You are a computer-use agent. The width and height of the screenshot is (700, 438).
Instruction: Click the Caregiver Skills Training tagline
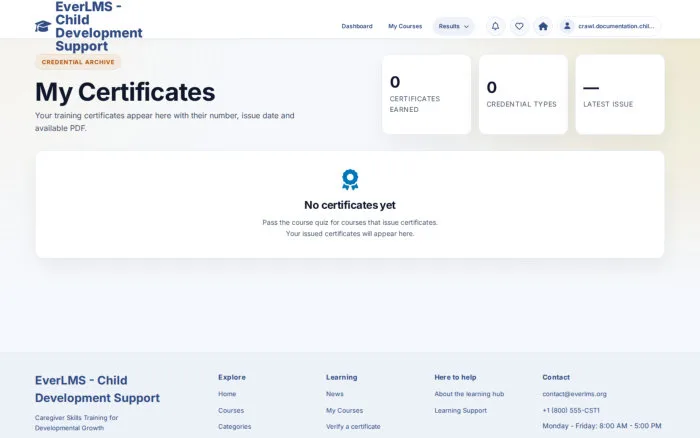(x=76, y=423)
